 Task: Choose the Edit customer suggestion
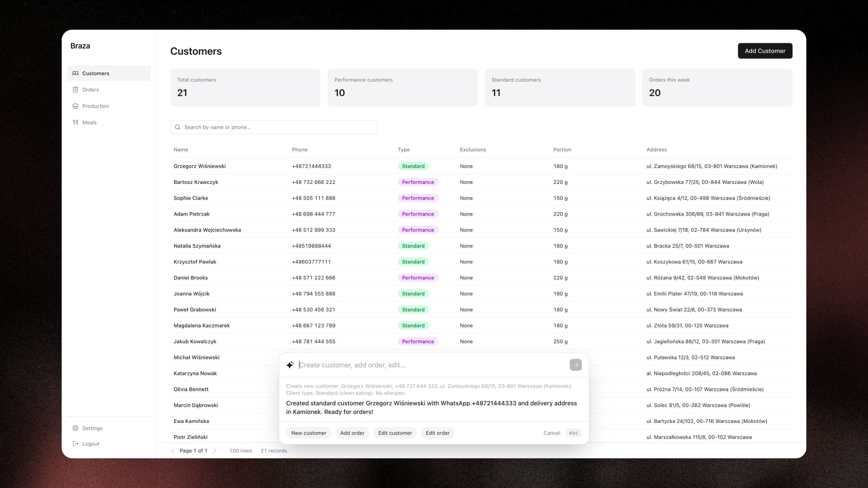[395, 433]
